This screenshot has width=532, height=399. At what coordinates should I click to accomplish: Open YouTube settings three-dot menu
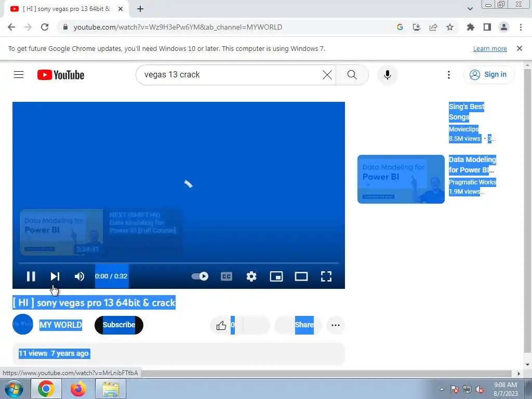[449, 75]
